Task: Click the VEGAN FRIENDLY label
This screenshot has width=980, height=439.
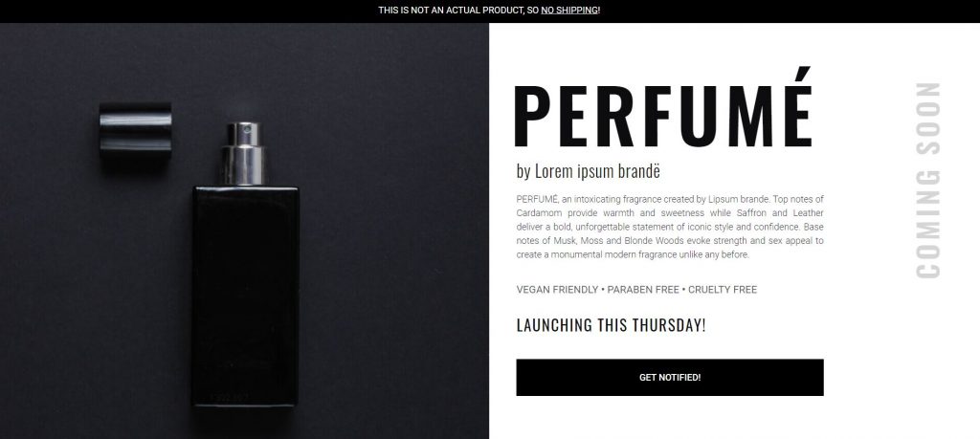Action: coord(557,290)
